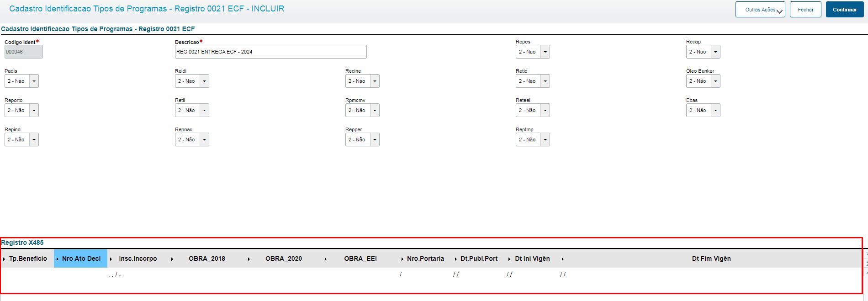Click the Codigo Ident field
Screen dimensions: 868x301
point(24,52)
